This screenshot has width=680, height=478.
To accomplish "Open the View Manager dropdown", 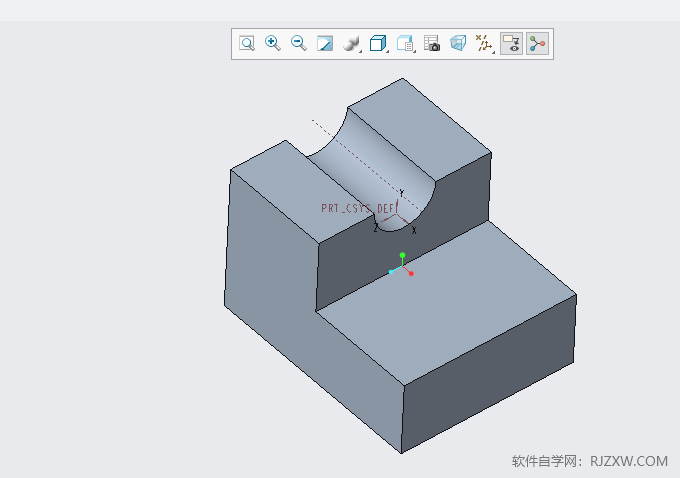I will click(405, 43).
